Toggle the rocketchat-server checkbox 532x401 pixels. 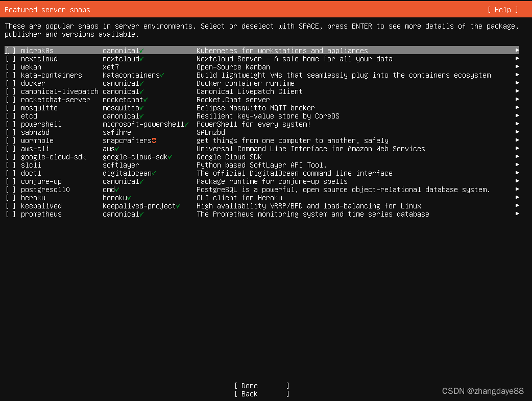10,100
